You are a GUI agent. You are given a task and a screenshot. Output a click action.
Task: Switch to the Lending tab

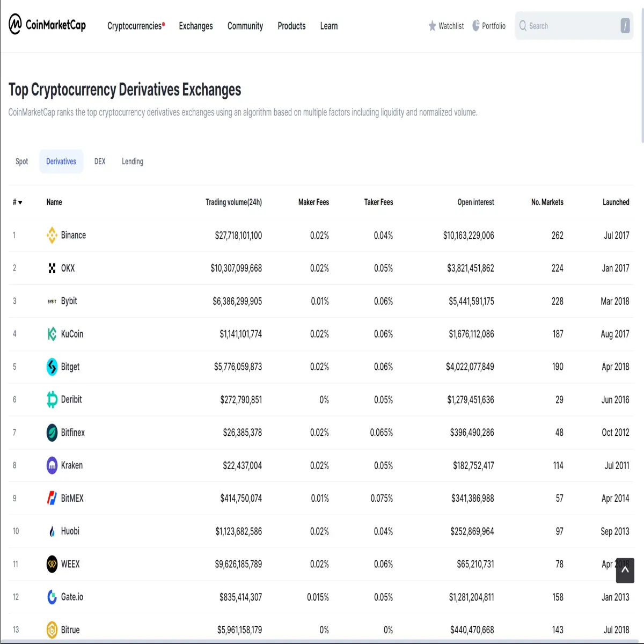point(133,162)
